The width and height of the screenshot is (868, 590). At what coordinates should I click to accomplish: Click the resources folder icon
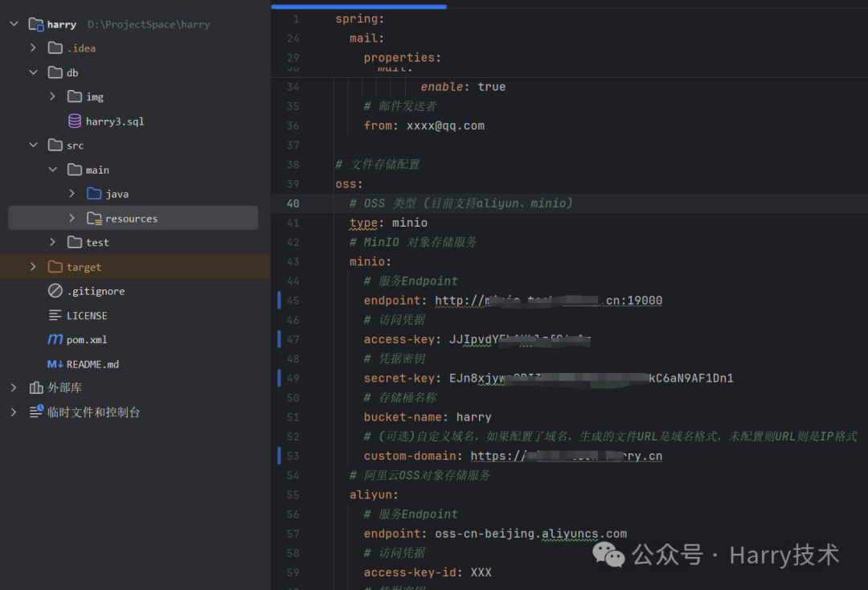pos(94,218)
